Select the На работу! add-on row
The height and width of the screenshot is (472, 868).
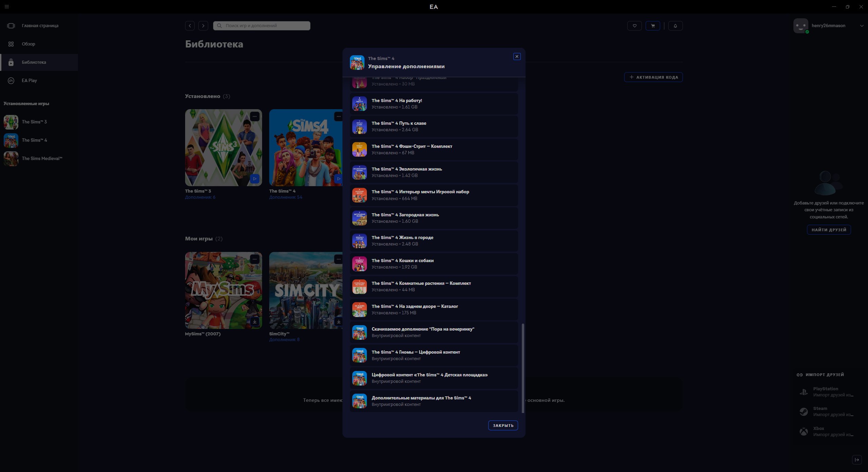click(x=434, y=104)
